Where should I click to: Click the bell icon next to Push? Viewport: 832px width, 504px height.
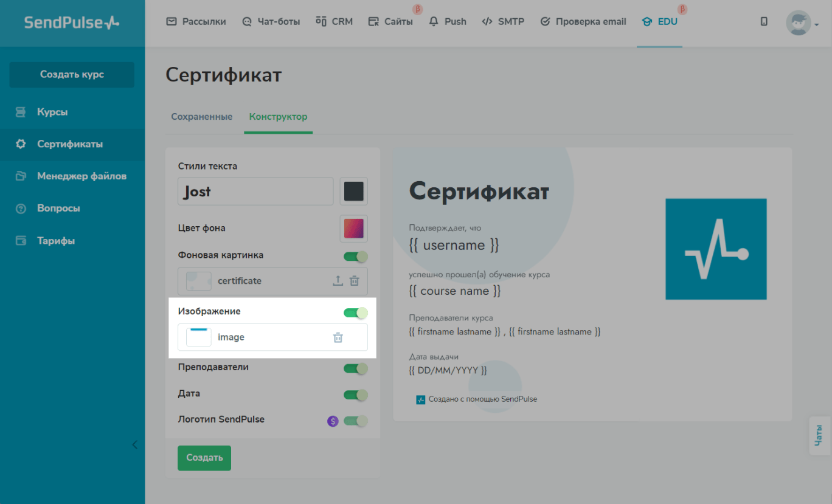[x=434, y=21]
